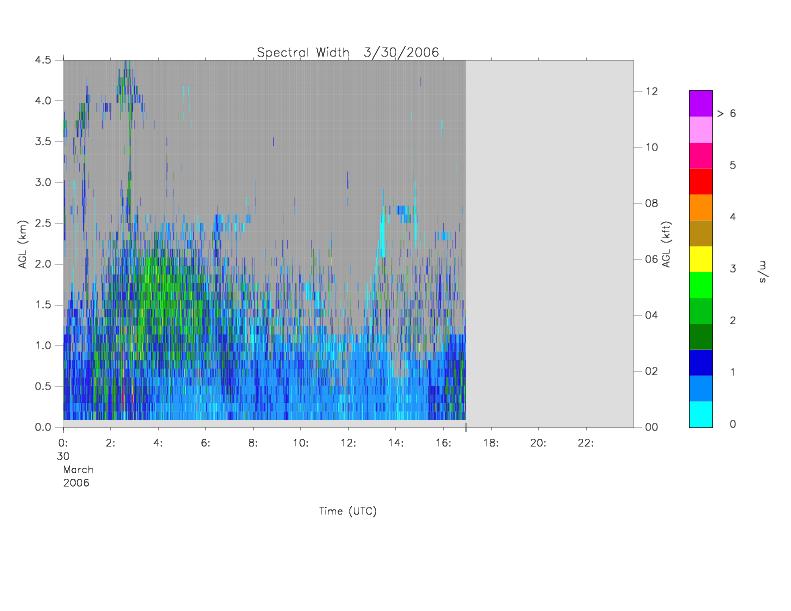Click the purple swatch at the colorbar top

pyautogui.click(x=701, y=104)
